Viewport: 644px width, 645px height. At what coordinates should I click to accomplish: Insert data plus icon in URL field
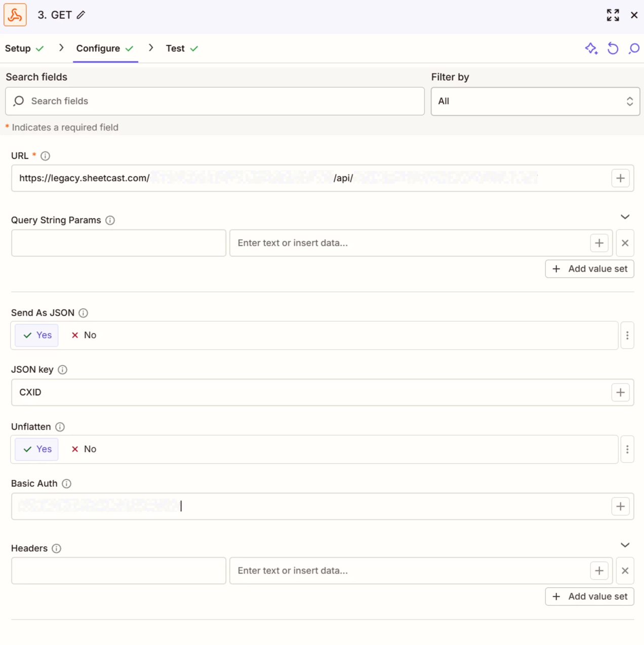tap(620, 178)
